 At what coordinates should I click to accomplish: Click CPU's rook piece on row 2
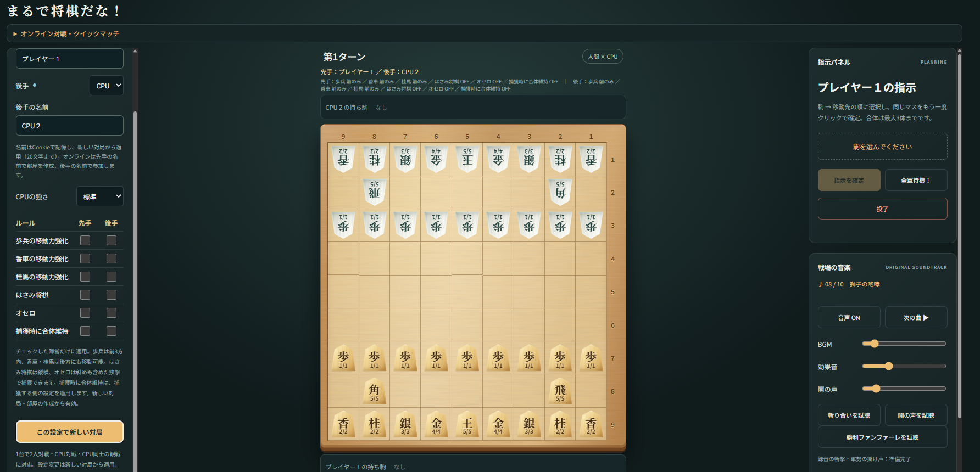[374, 192]
